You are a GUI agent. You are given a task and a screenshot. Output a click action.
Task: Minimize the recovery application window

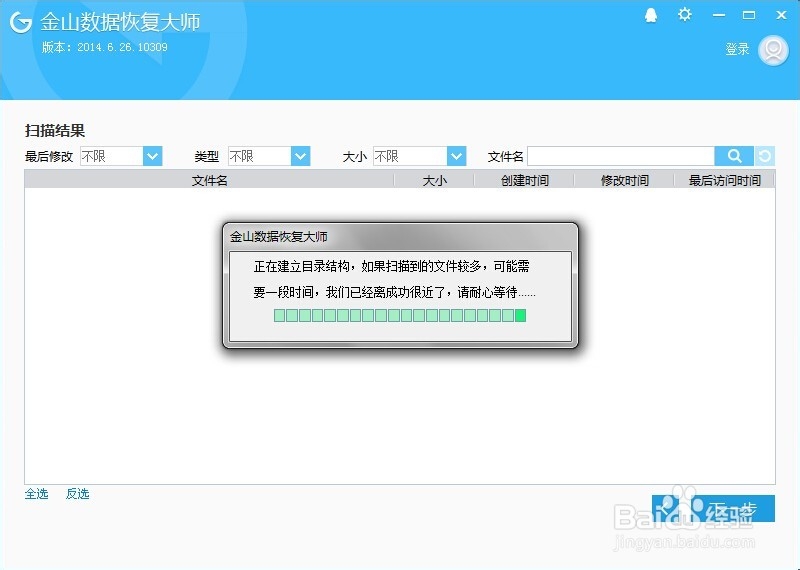pos(719,15)
